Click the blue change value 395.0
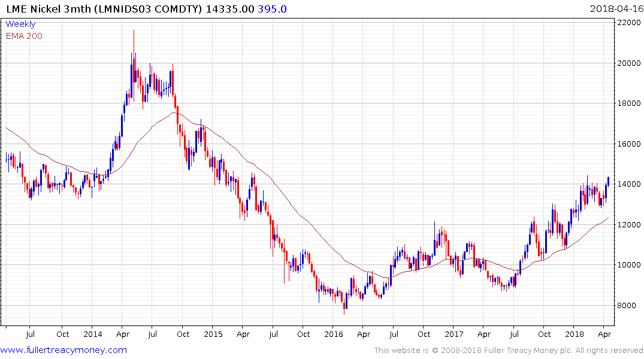 (x=272, y=9)
